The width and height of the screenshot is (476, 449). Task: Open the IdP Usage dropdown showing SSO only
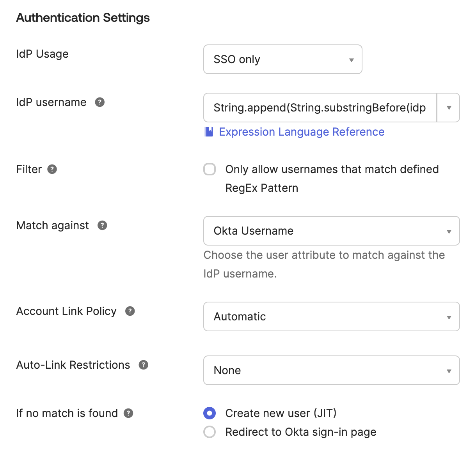282,59
